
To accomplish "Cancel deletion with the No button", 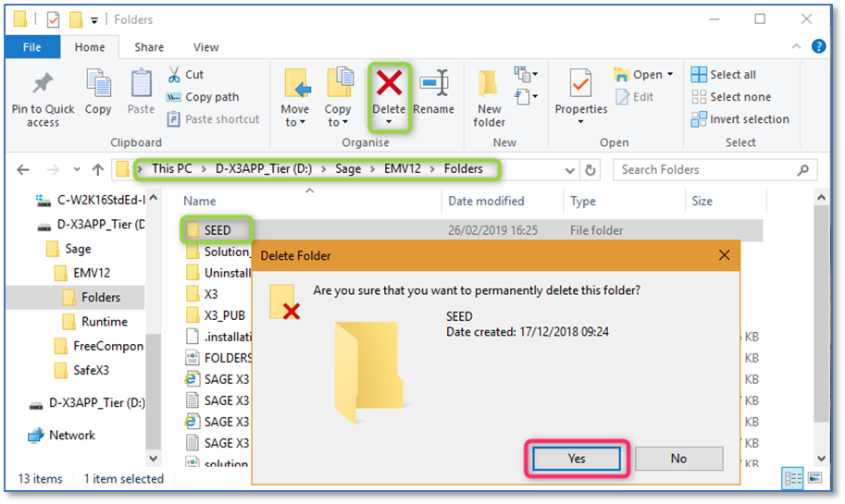I will [678, 459].
